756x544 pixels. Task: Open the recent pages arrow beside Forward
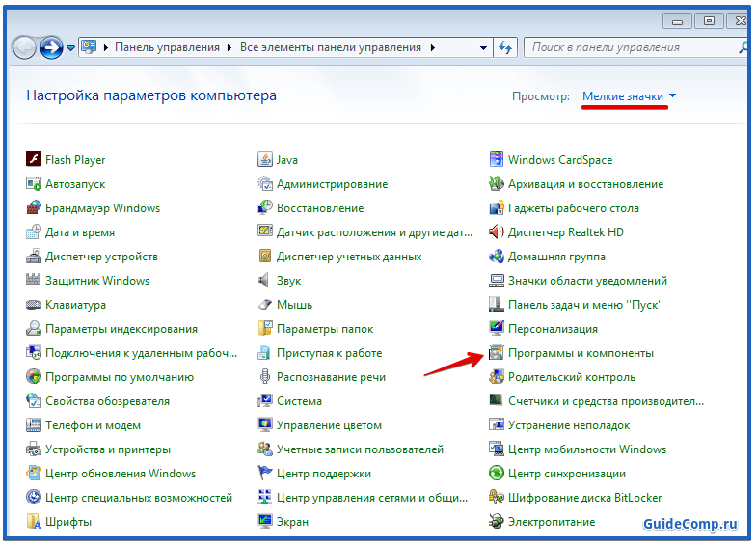pyautogui.click(x=71, y=48)
